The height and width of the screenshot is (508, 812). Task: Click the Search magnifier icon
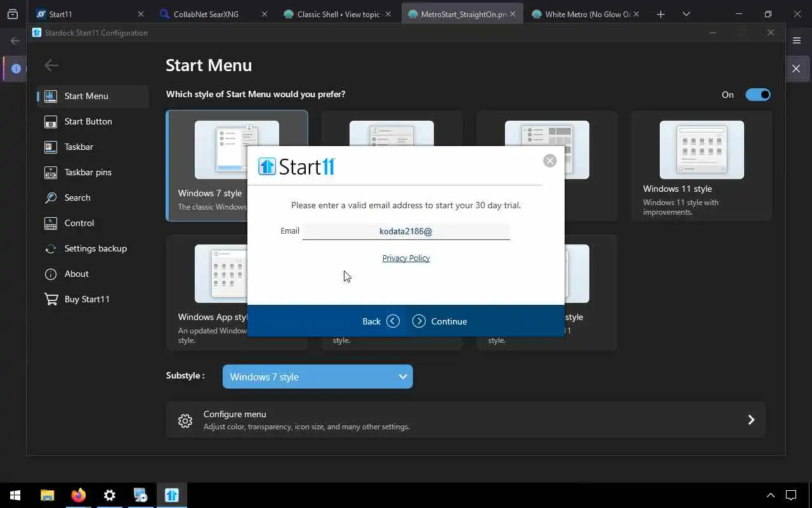51,197
